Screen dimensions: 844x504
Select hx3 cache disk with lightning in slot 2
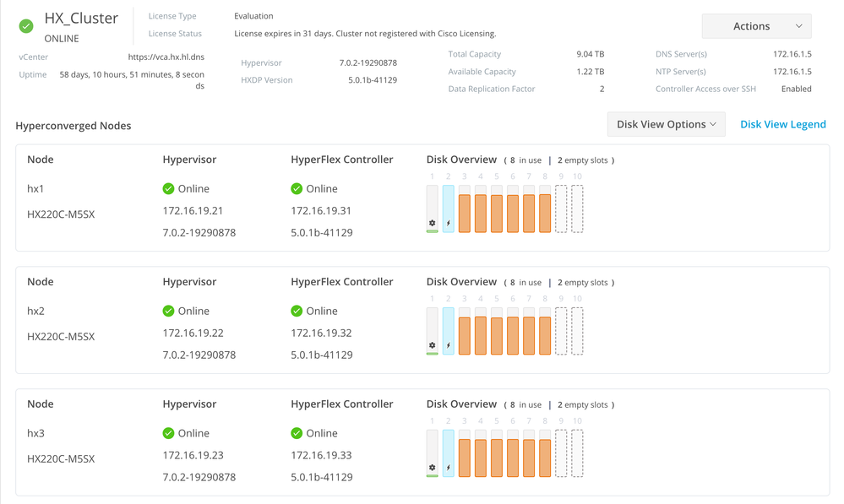pos(449,453)
